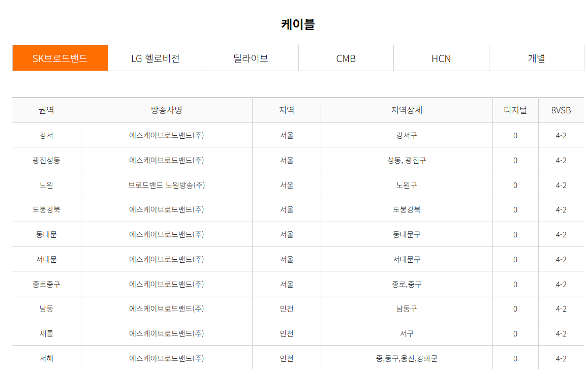Click the 지역 column header
588x369 pixels.
coord(287,110)
